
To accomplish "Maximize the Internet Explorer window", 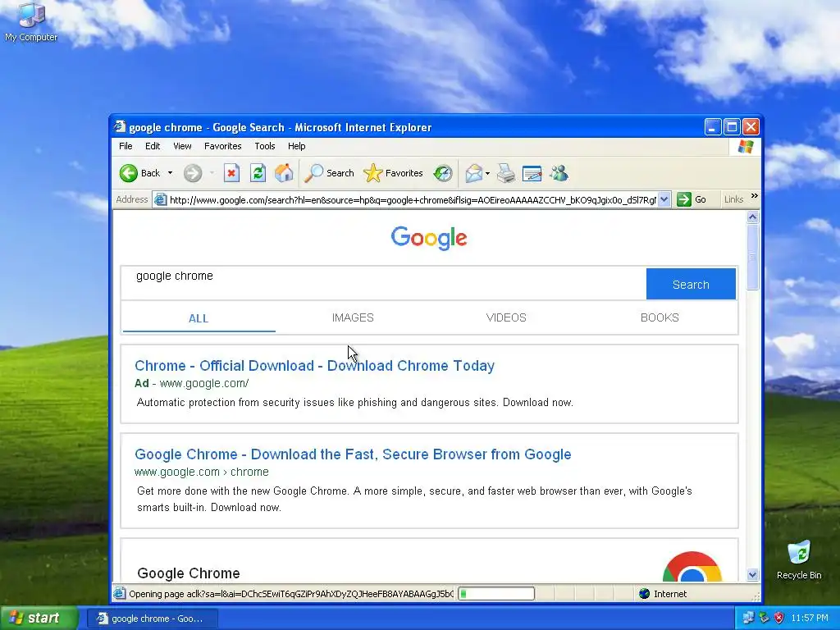I will pyautogui.click(x=732, y=127).
